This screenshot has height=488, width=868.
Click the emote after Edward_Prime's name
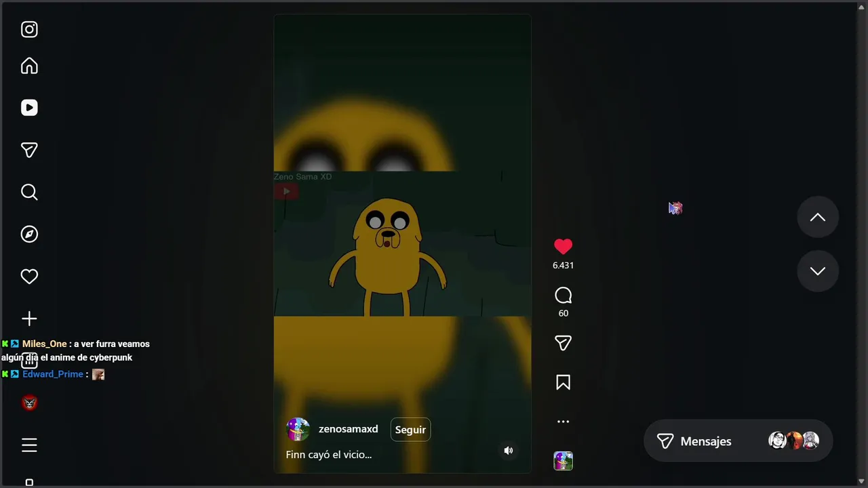(98, 374)
